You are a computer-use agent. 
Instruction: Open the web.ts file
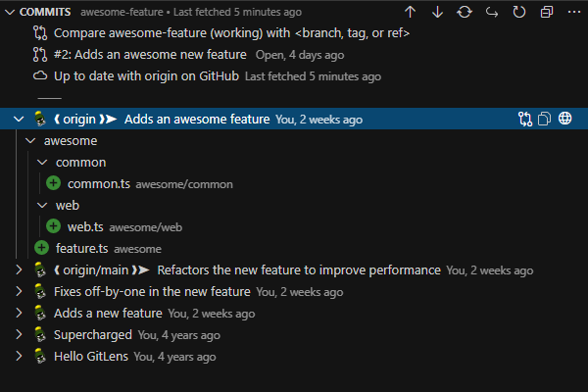pyautogui.click(x=85, y=227)
